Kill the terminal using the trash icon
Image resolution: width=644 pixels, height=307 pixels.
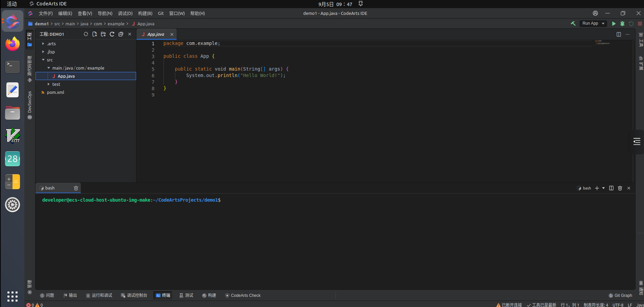point(620,188)
